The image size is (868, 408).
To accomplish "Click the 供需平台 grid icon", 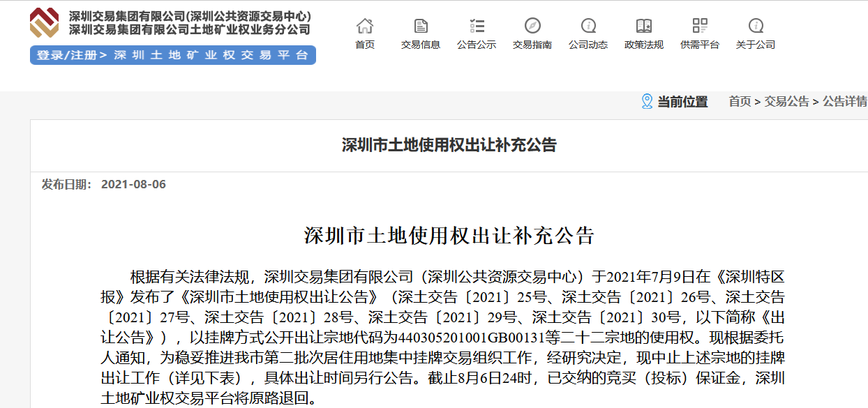I will pos(698,27).
